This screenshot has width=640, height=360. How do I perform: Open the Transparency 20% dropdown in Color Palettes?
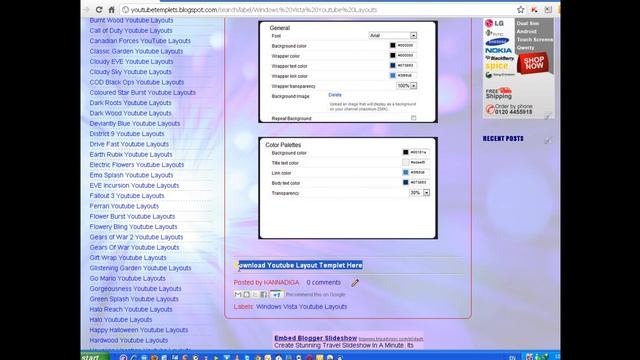click(419, 193)
